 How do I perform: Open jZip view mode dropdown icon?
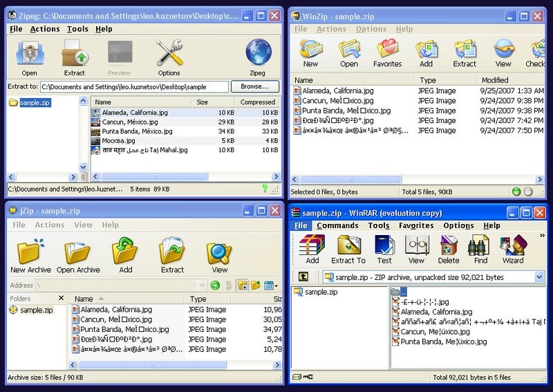coord(270,286)
